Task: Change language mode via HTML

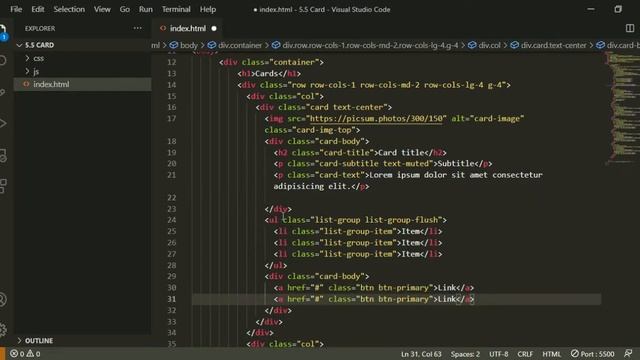Action: click(x=551, y=353)
